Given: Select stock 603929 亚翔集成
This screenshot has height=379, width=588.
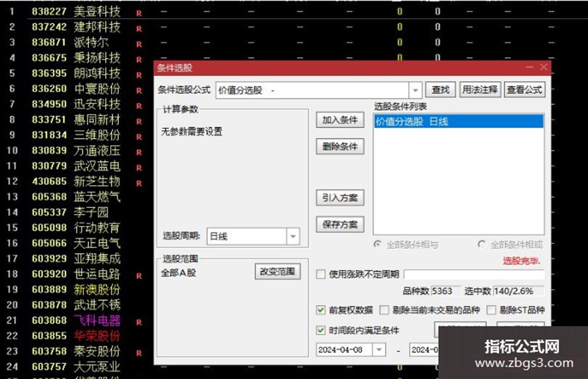Looking at the screenshot, I should (76, 258).
